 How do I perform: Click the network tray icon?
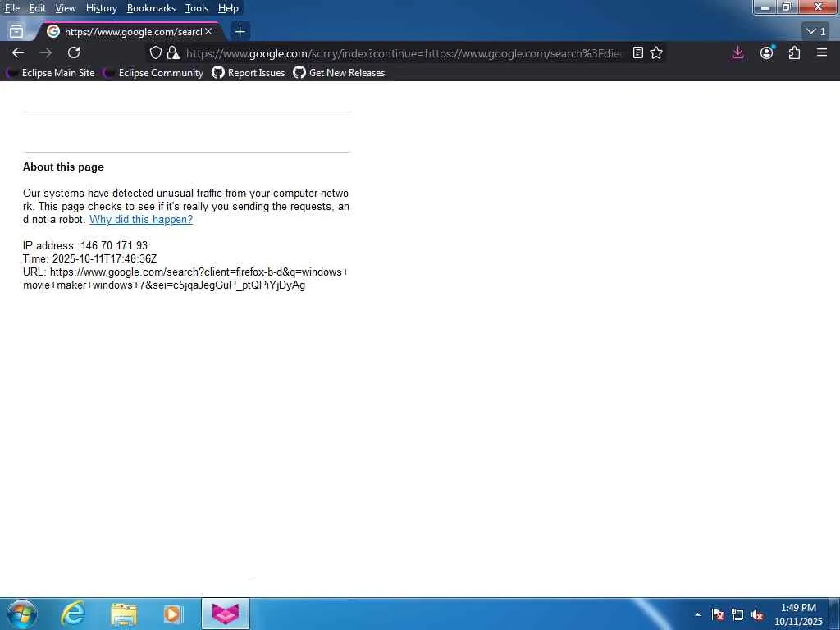click(737, 614)
